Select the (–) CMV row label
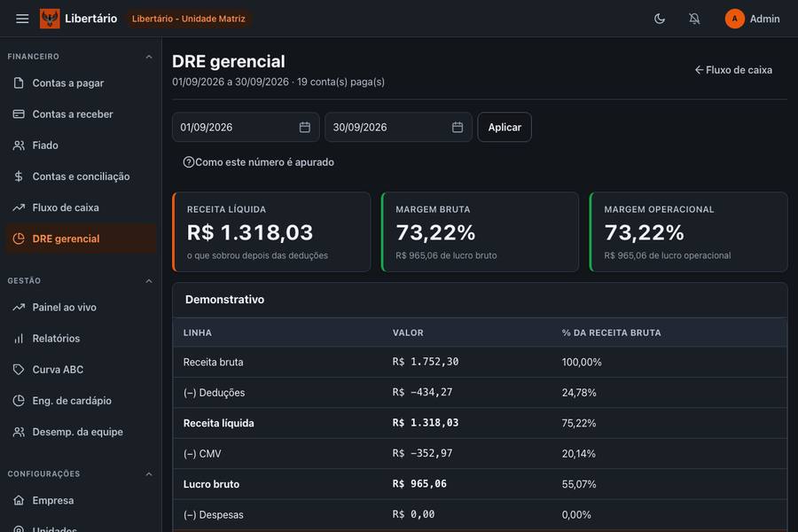 coord(202,454)
